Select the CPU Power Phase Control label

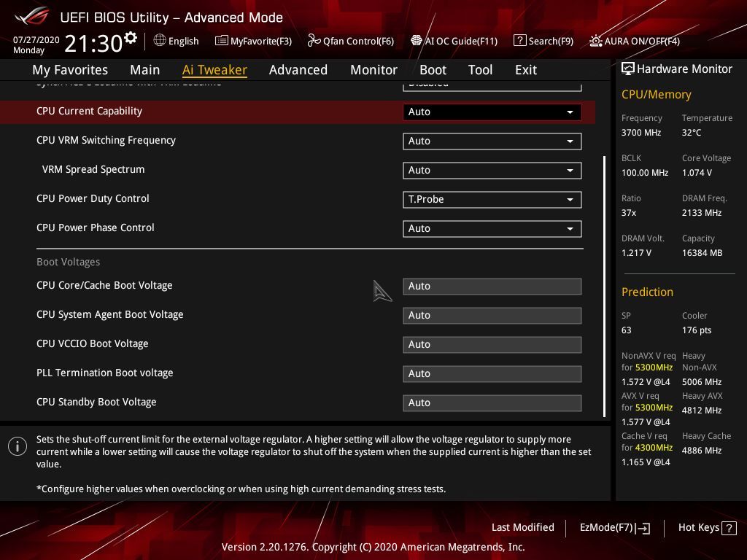[96, 227]
